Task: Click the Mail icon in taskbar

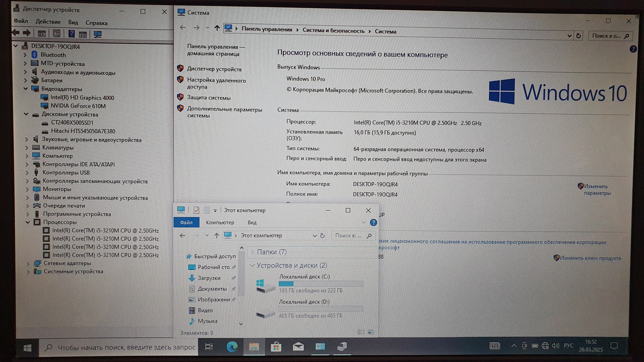Action: (298, 347)
